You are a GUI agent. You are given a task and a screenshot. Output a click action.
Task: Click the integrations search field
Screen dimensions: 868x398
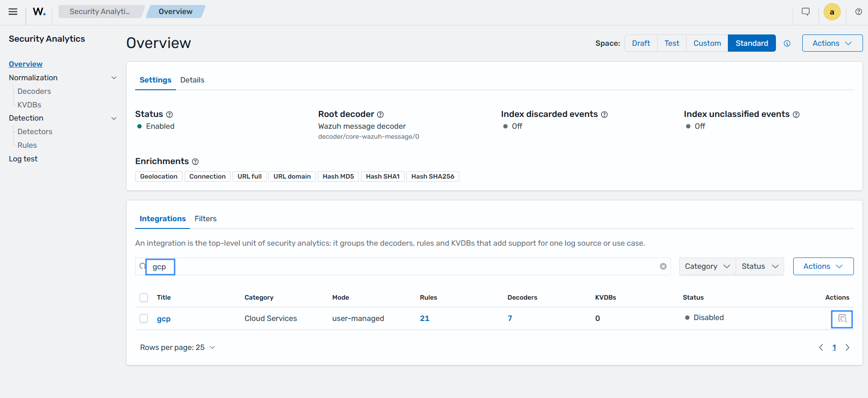(x=403, y=267)
